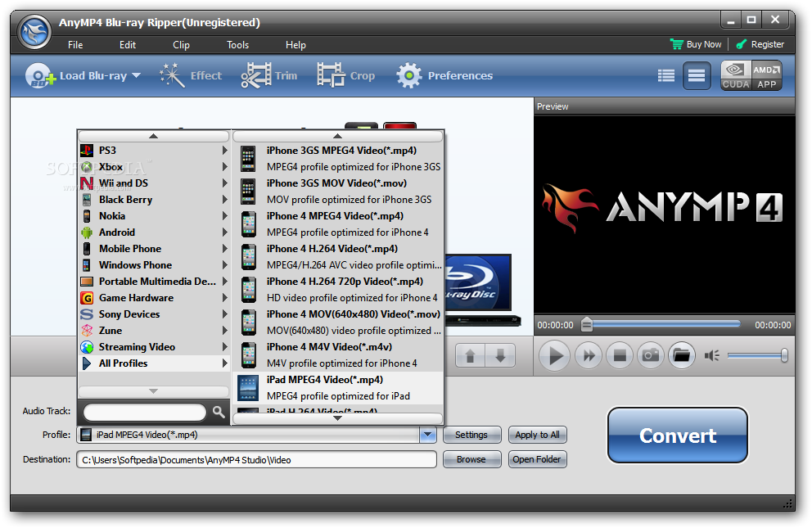This screenshot has width=812, height=528.
Task: Open the Clip menu
Action: point(181,45)
